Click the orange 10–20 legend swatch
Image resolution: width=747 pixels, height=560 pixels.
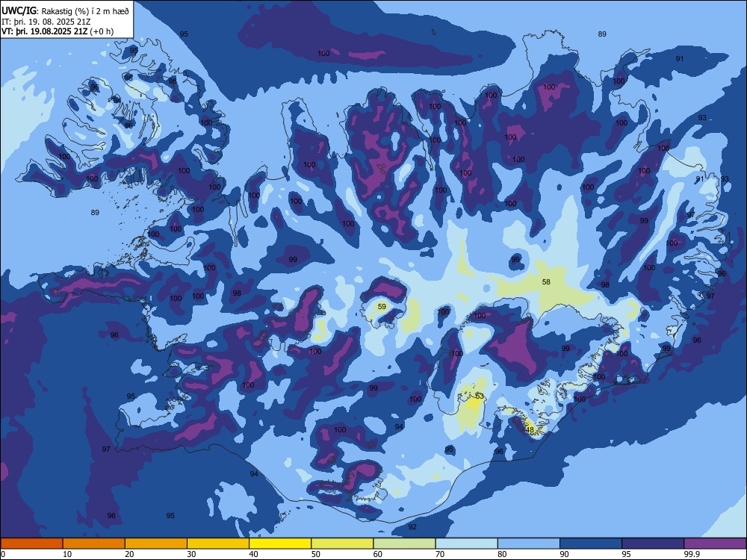(x=94, y=544)
